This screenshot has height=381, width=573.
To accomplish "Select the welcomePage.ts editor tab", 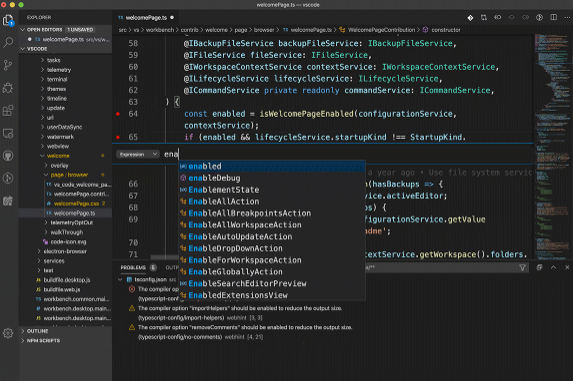I will pyautogui.click(x=146, y=18).
